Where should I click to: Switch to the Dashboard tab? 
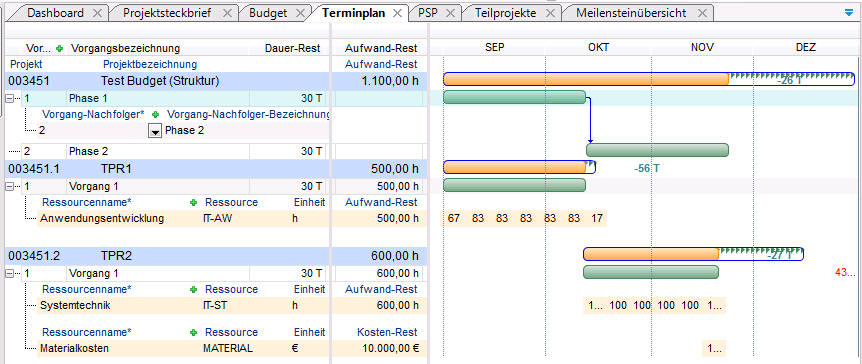56,13
